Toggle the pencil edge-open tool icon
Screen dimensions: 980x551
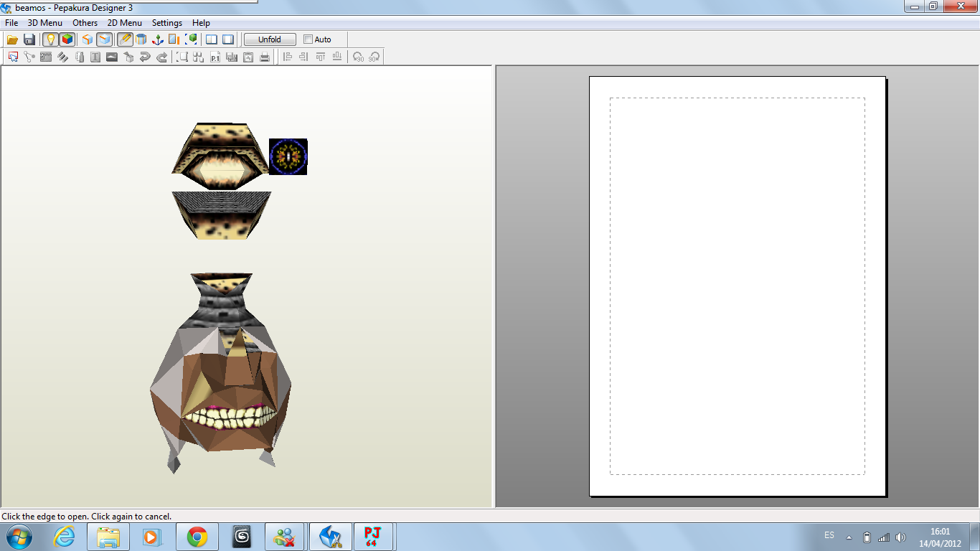pyautogui.click(x=125, y=39)
